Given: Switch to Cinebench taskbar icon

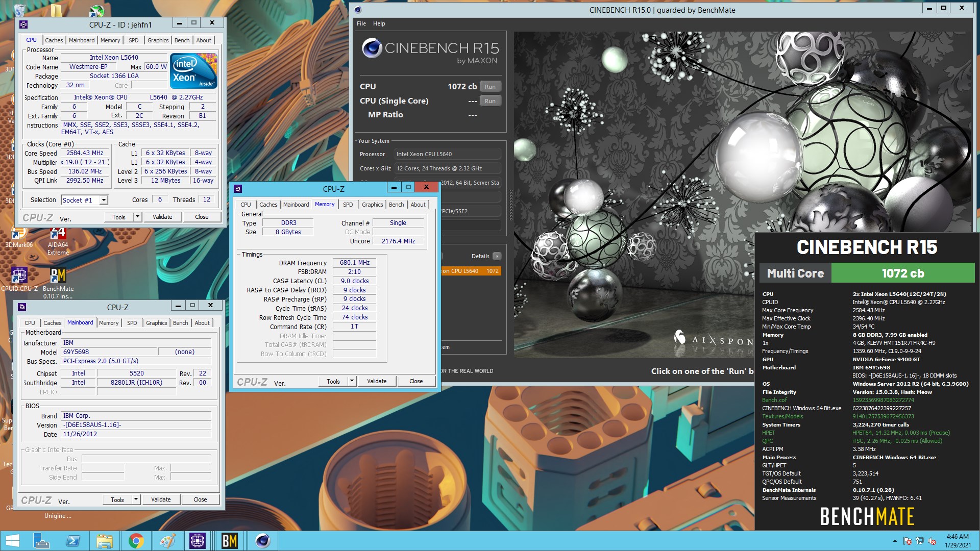Looking at the screenshot, I should [262, 541].
